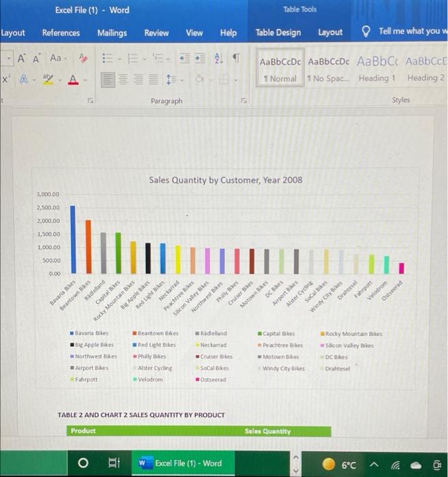This screenshot has height=477, width=448.
Task: Apply the Heading 1 style
Action: [x=377, y=69]
